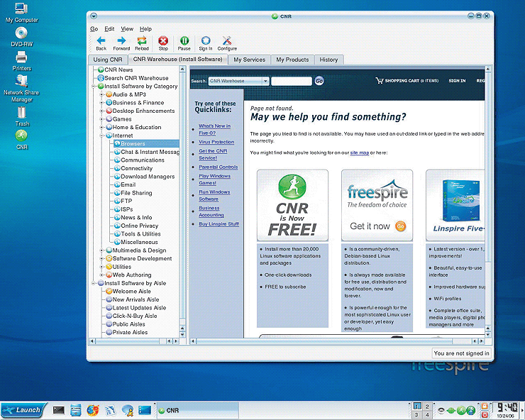
Task: Expand the Desktop Enhancements category
Action: (x=101, y=111)
